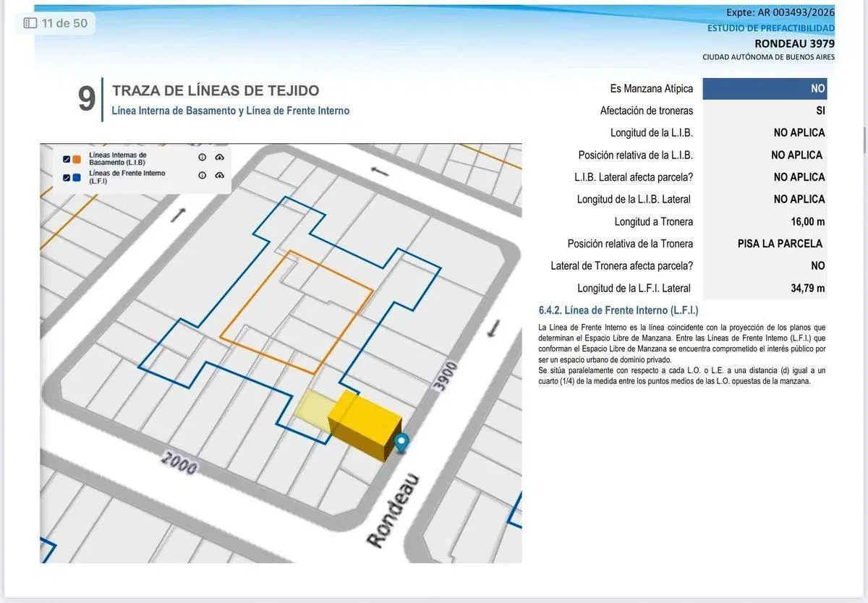Click the '34,79 m' value
Image resolution: width=868 pixels, height=603 pixels.
pyautogui.click(x=807, y=288)
